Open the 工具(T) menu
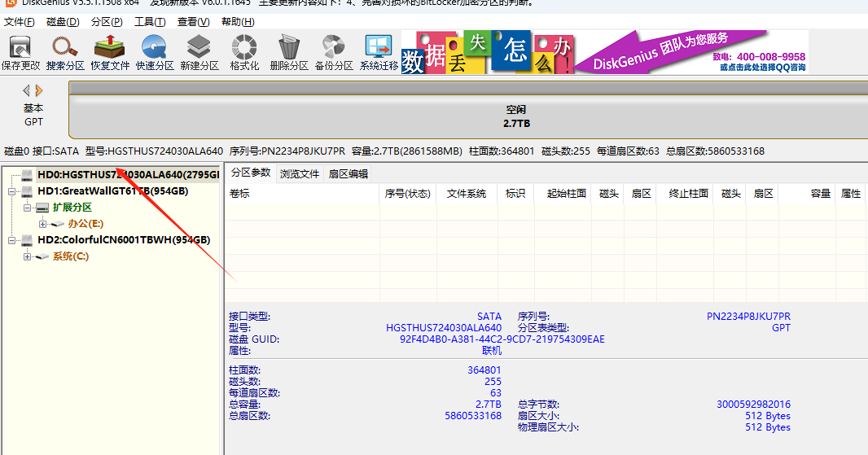Viewport: 868px width, 455px height. point(150,22)
